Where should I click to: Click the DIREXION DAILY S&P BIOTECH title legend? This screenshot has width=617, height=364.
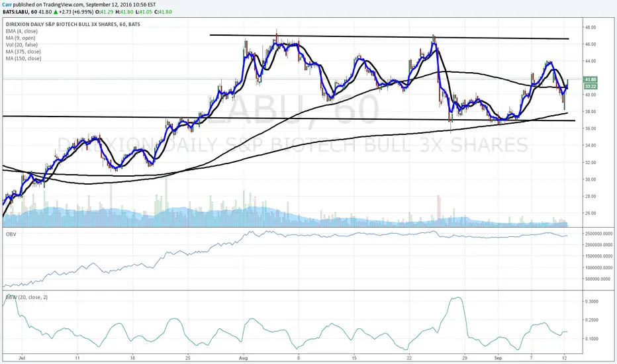tap(73, 24)
